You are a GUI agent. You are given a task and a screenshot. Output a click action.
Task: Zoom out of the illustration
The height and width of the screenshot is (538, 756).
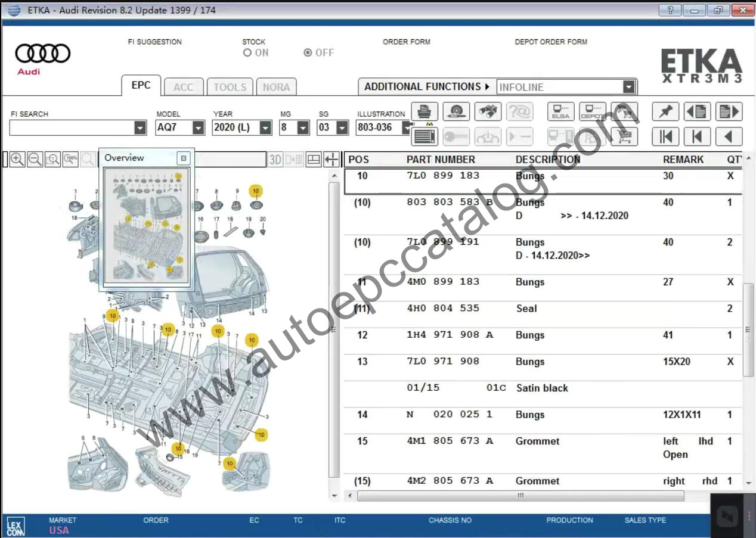[35, 159]
